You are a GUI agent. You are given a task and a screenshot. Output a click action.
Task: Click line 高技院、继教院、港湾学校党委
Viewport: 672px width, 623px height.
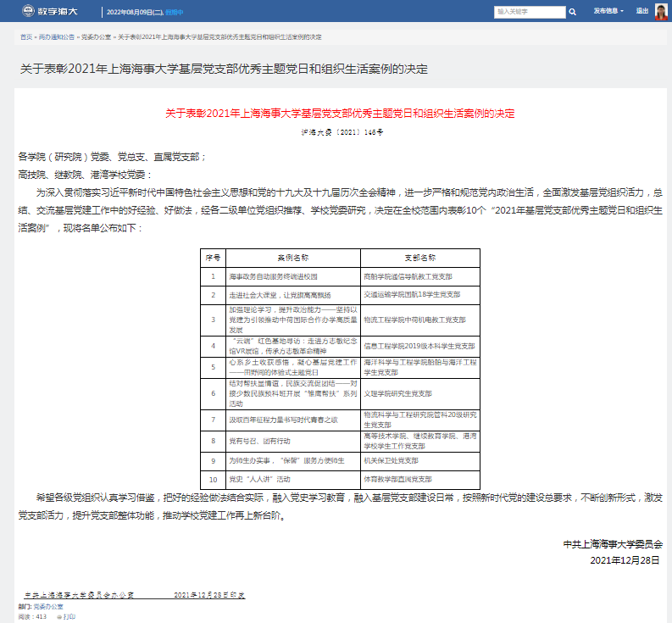tap(85, 175)
